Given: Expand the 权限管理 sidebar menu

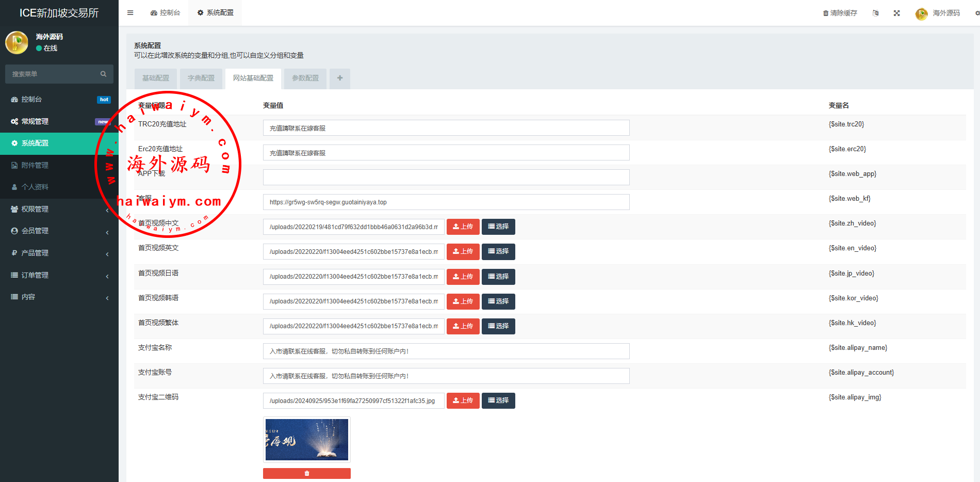Looking at the screenshot, I should pos(59,209).
